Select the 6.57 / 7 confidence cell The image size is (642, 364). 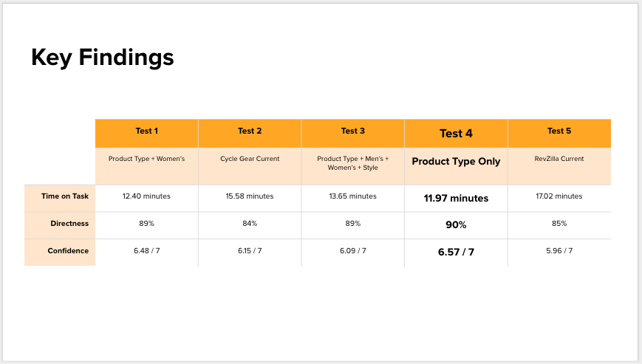(x=456, y=253)
